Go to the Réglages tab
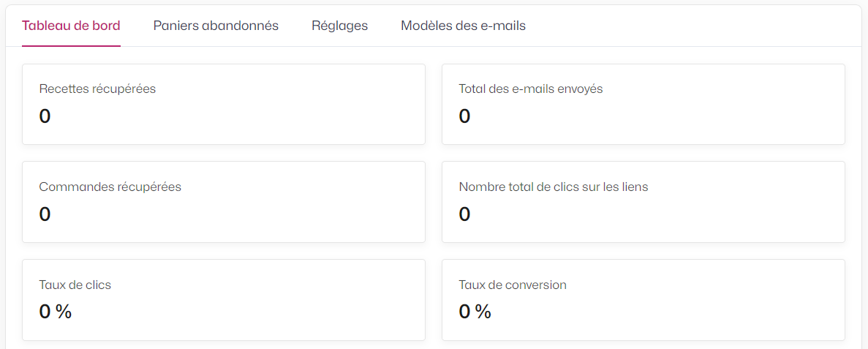This screenshot has width=868, height=349. pos(340,26)
